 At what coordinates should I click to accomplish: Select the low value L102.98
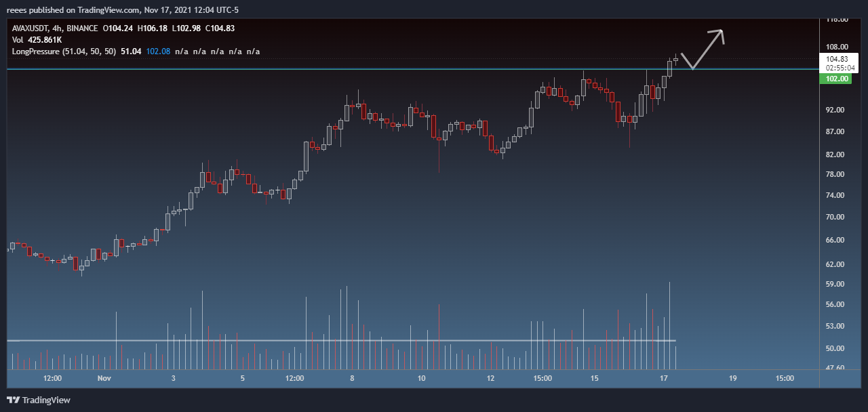[186, 28]
